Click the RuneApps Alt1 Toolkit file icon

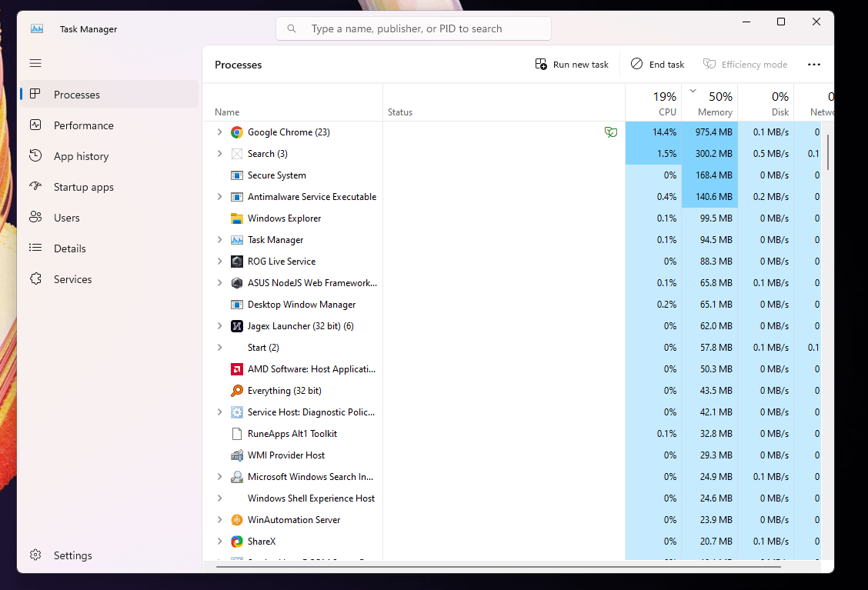coord(237,434)
